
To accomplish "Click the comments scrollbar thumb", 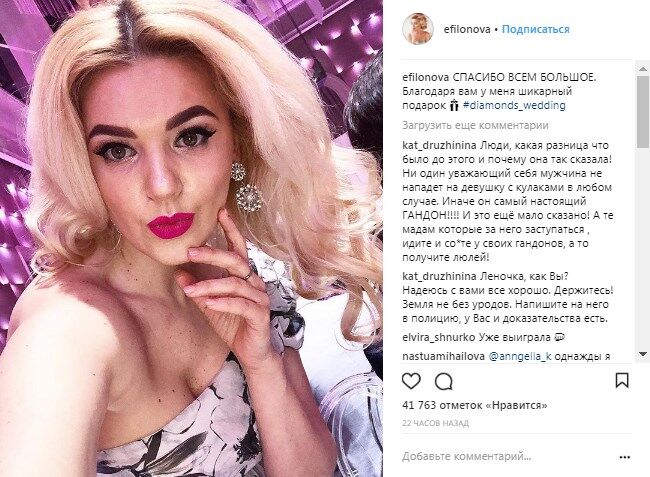I will 643,111.
